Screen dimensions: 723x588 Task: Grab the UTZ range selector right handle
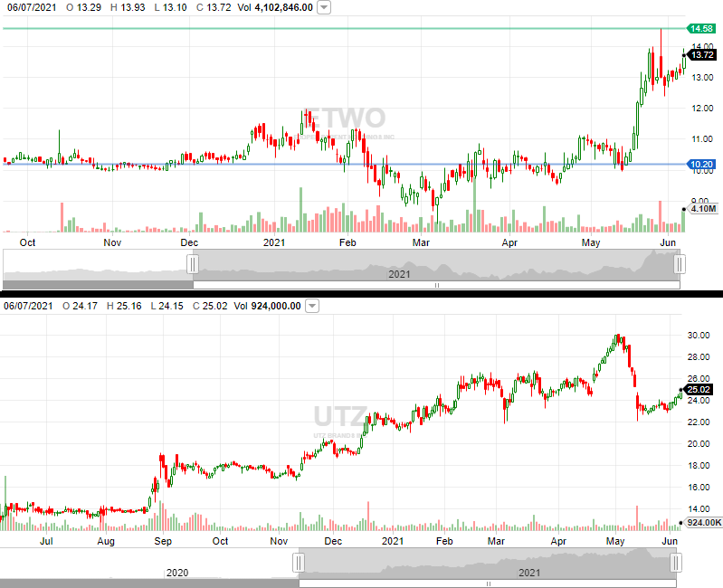point(676,563)
